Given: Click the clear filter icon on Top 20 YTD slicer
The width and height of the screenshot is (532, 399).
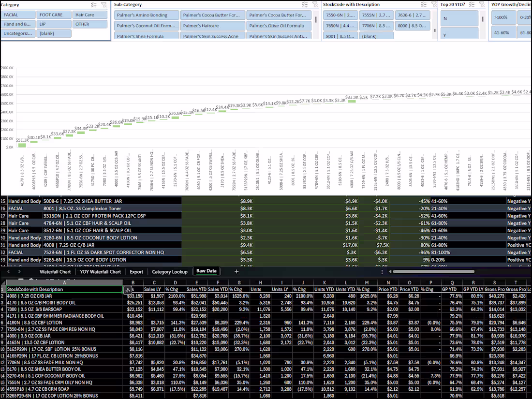Looking at the screenshot, I should click(x=482, y=4).
